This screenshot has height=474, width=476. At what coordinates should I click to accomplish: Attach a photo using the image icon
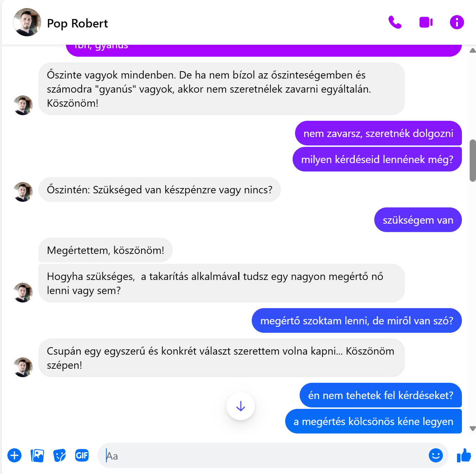37,455
